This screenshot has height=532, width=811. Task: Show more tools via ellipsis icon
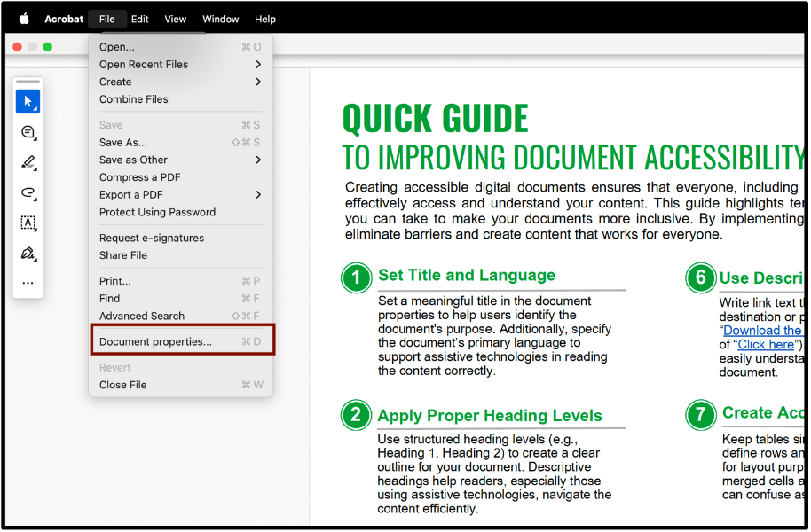28,282
